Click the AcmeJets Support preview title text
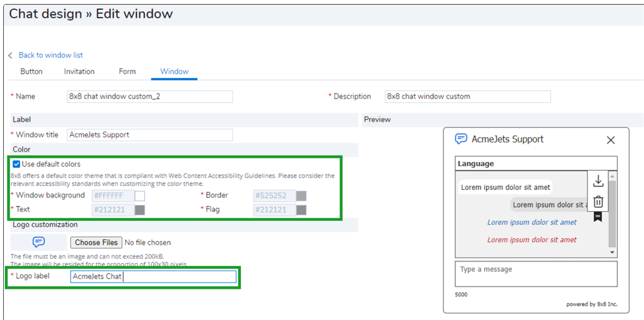 tap(508, 140)
